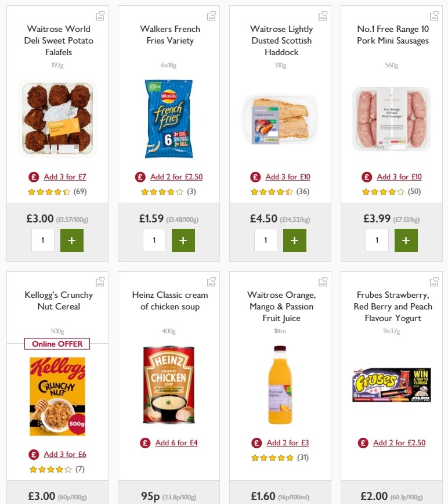Toggle favourite on the Lightly Dusted Scottish Haddock
The image size is (448, 504).
coord(323,16)
